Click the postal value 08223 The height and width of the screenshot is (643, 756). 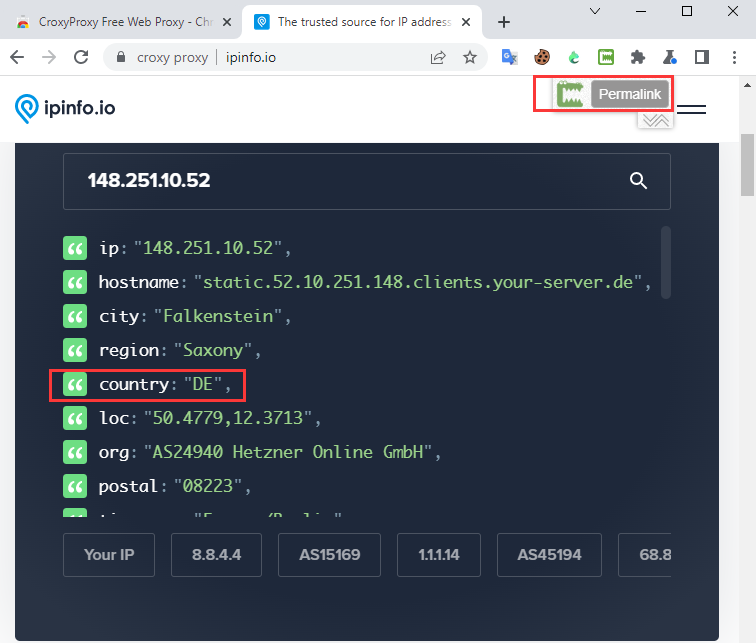coord(208,486)
